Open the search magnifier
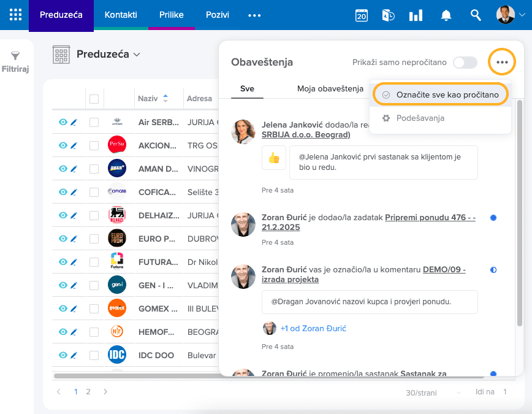The height and width of the screenshot is (414, 532). 476,15
